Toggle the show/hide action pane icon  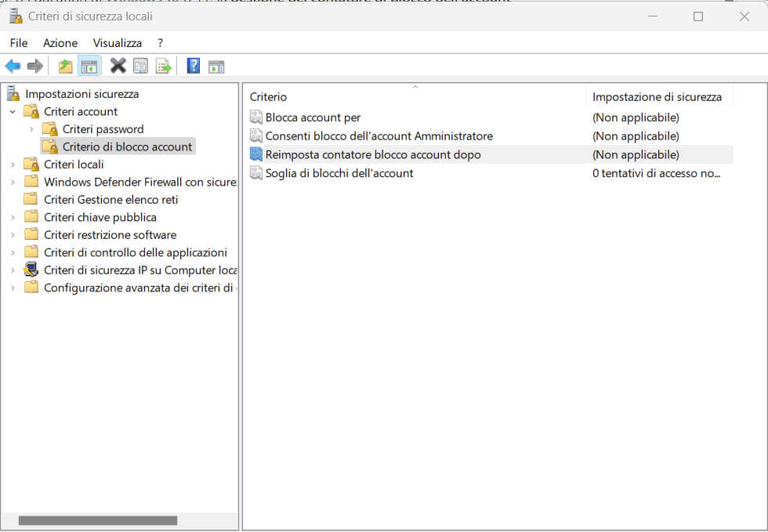click(x=216, y=67)
